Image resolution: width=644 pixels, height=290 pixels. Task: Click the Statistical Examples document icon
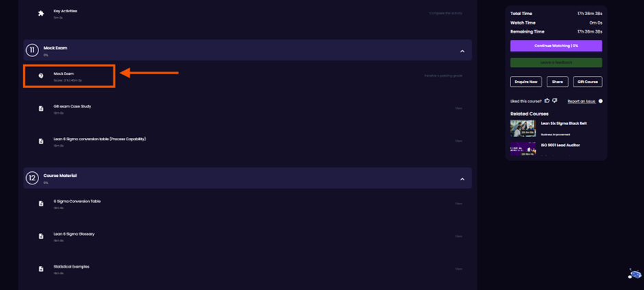[x=40, y=269]
